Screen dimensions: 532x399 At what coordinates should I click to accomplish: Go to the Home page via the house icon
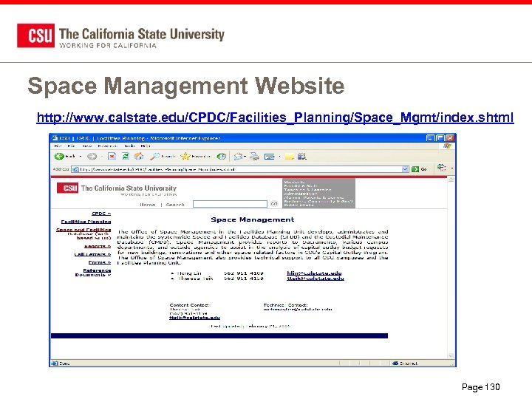click(x=139, y=156)
